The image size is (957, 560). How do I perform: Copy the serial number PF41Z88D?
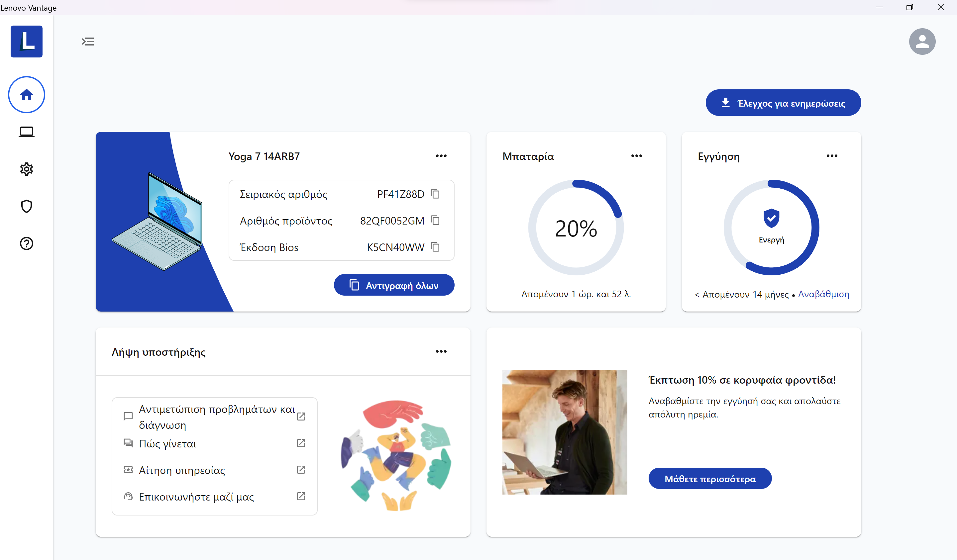click(x=436, y=194)
